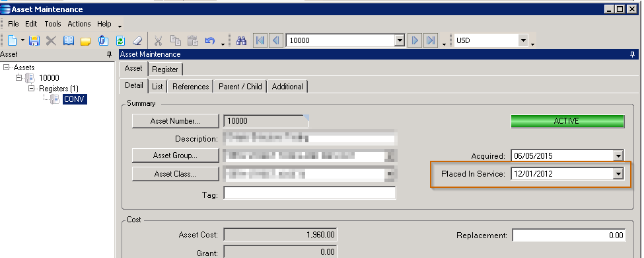Open the References tab
This screenshot has width=644, height=258.
[191, 87]
